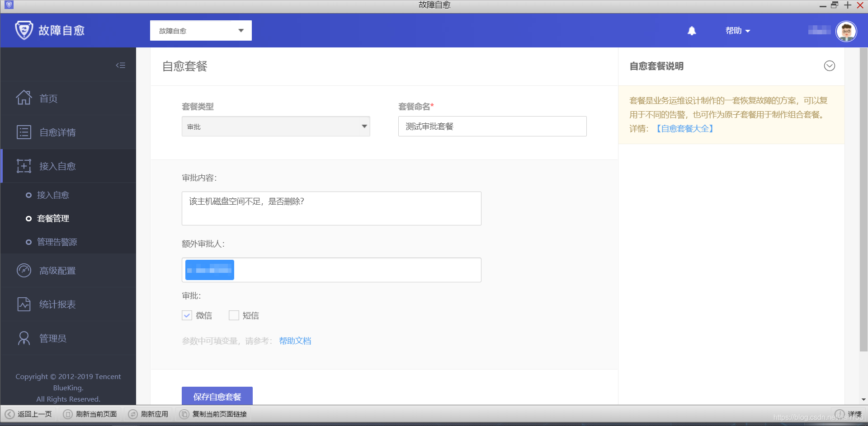Click the 故障自愈 brand text

(x=61, y=30)
